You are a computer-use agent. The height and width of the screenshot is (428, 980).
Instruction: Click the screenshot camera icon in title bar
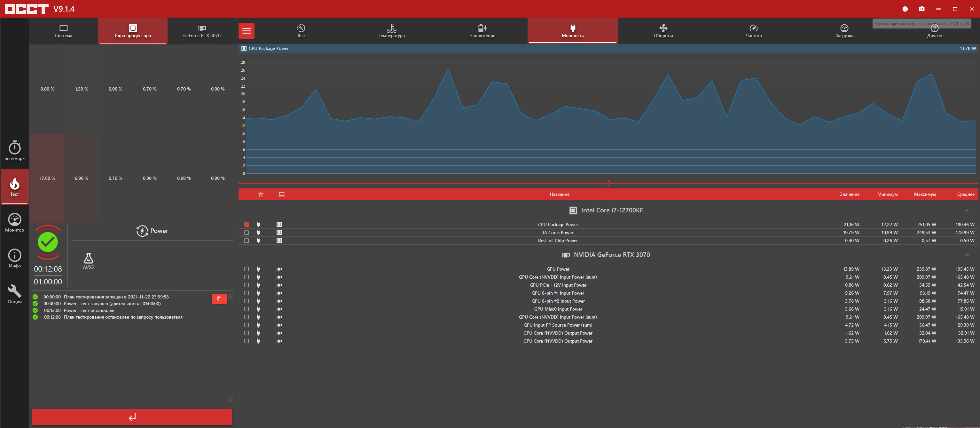point(921,9)
